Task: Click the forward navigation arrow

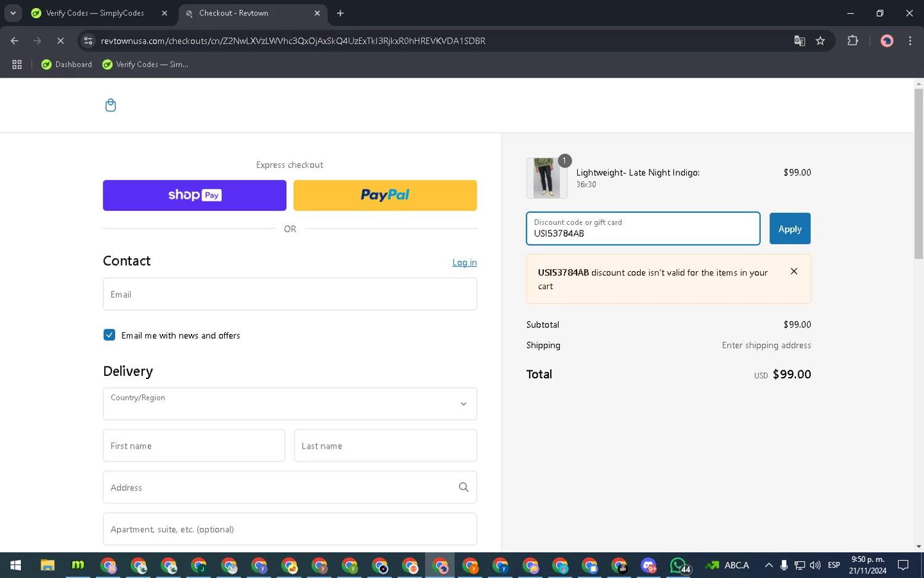Action: 38,41
